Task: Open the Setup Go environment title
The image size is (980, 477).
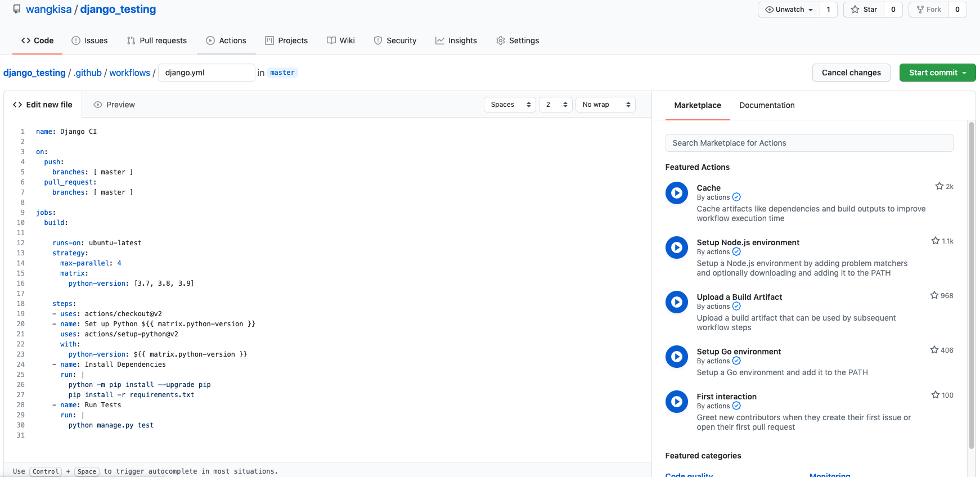Action: coord(739,352)
